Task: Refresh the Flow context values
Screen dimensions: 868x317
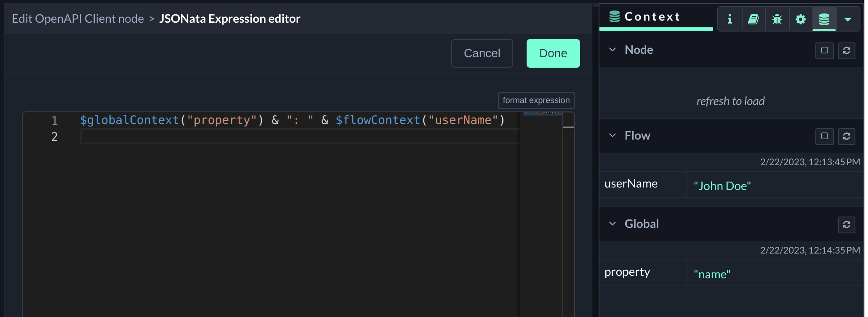Action: point(847,136)
